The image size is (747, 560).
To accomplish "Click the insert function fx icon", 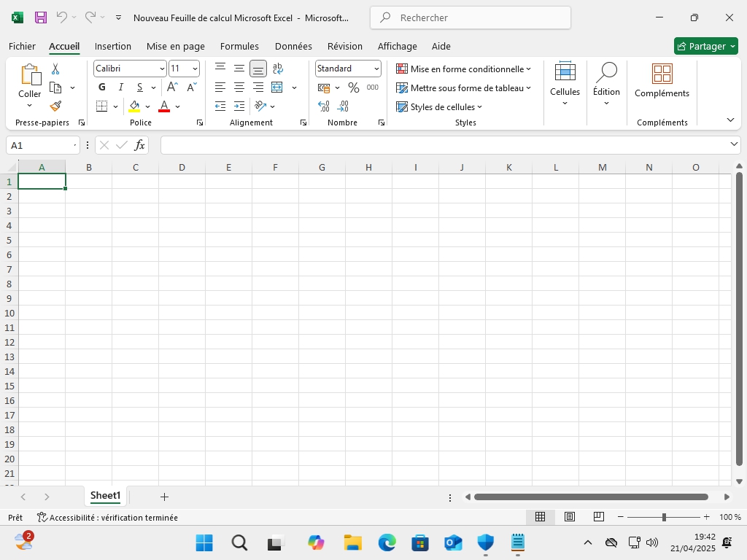I will 139,145.
